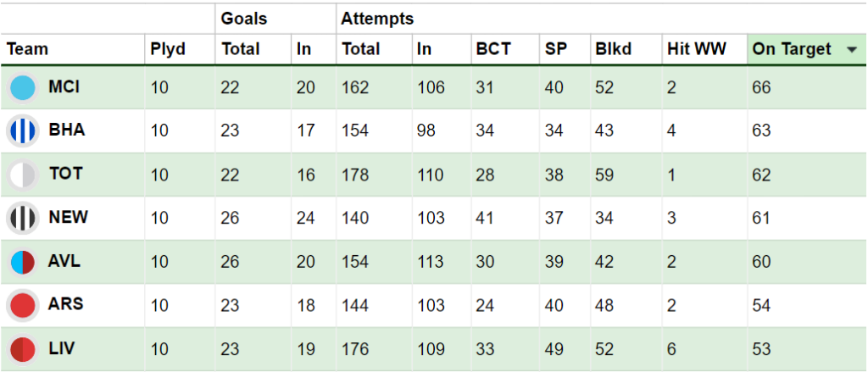This screenshot has width=868, height=372.
Task: Select the On Target column header
Action: (792, 49)
